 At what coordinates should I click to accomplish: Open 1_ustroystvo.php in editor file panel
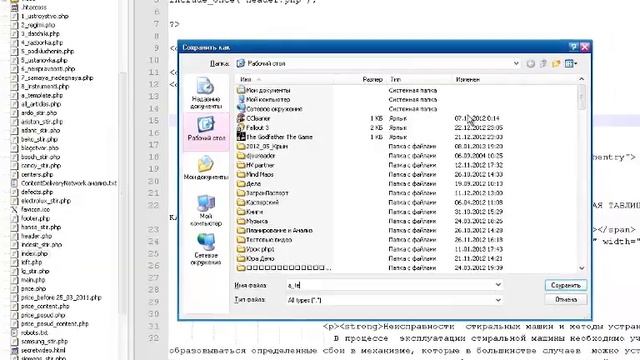click(44, 16)
